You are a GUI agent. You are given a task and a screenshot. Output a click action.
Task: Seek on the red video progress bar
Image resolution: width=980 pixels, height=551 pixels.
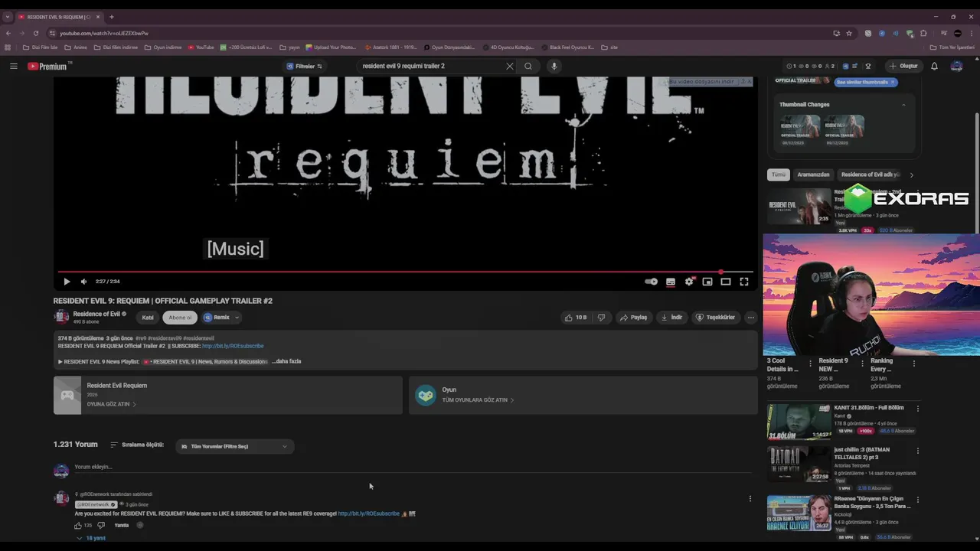[x=406, y=272]
